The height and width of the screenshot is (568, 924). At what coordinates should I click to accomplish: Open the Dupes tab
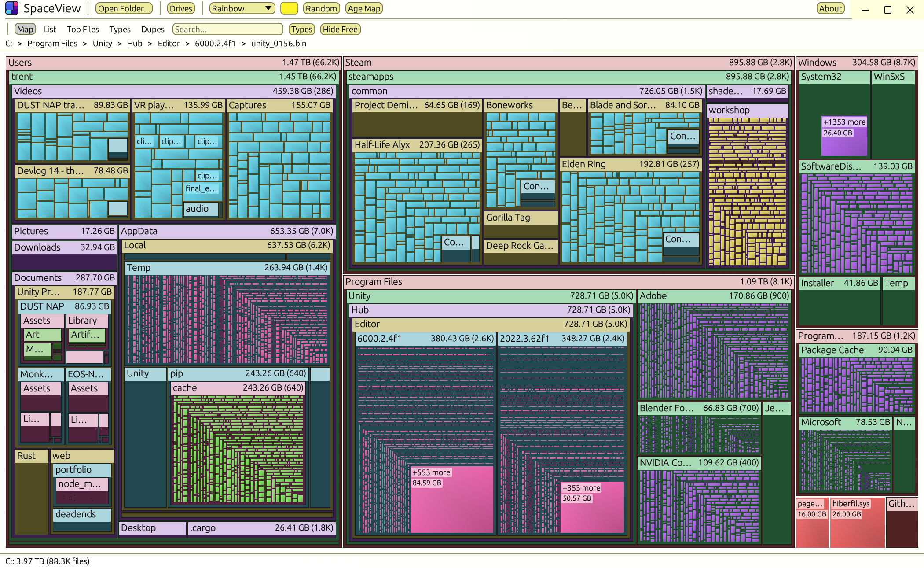(153, 29)
